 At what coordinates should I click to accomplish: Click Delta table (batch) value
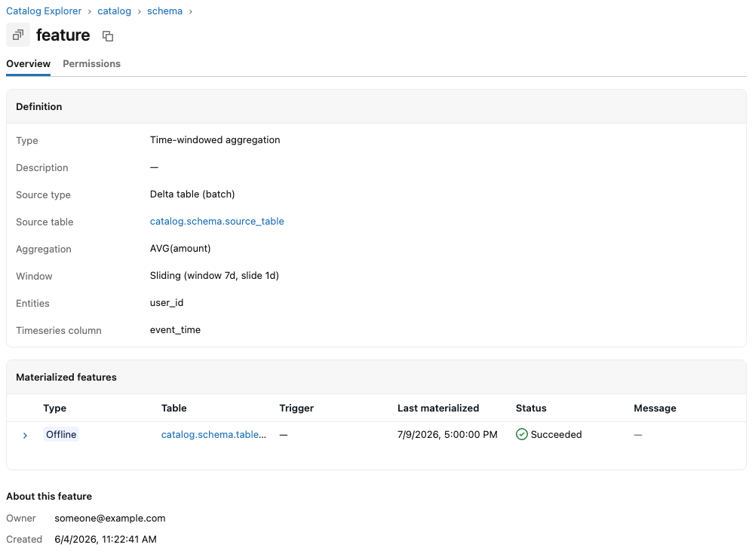[x=192, y=194]
